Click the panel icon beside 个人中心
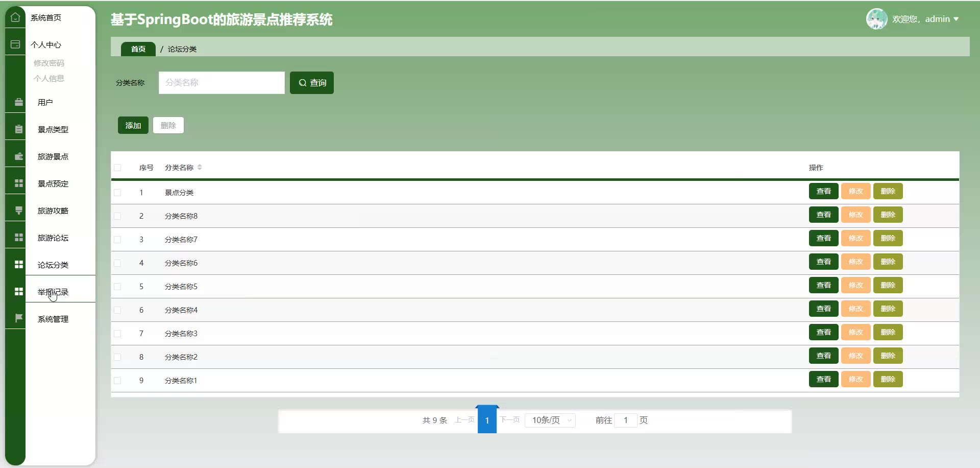 pyautogui.click(x=15, y=44)
